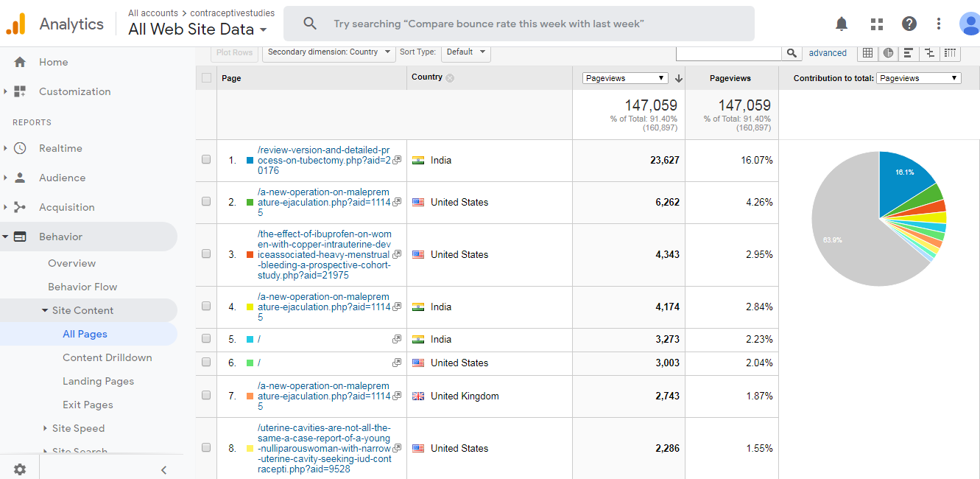This screenshot has width=980, height=479.
Task: Toggle the select-all checkbox in table header
Action: click(x=206, y=78)
